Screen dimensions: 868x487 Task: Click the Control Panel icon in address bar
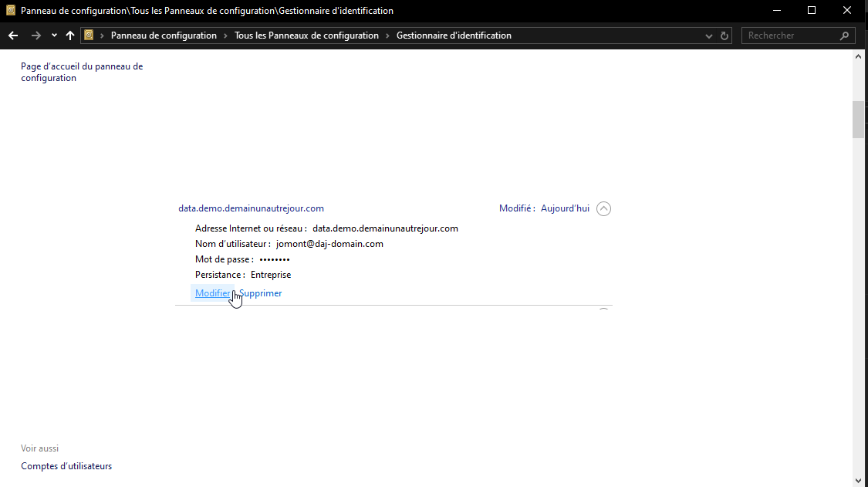point(90,36)
